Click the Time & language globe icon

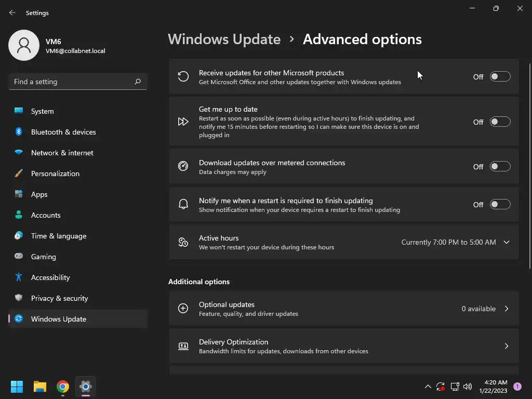(19, 235)
